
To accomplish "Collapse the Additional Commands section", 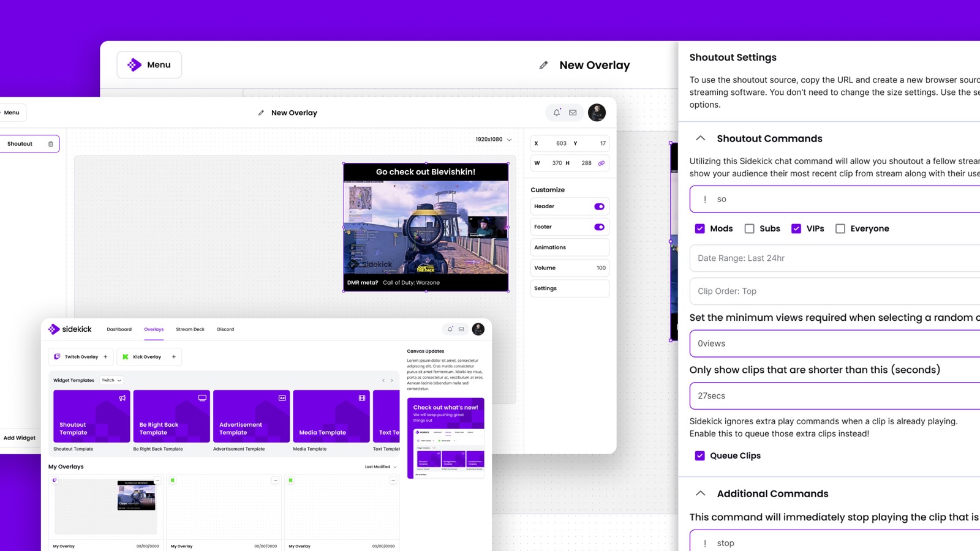I will point(701,493).
